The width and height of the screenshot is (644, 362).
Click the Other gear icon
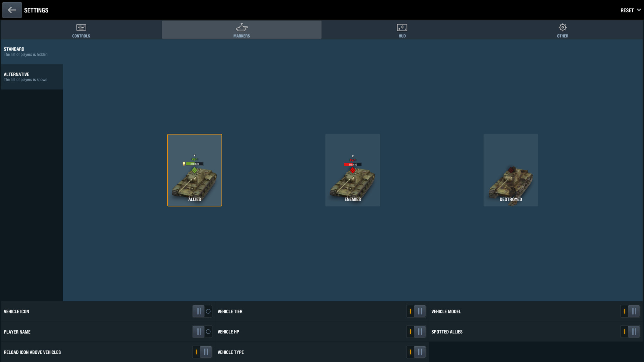coord(563,27)
